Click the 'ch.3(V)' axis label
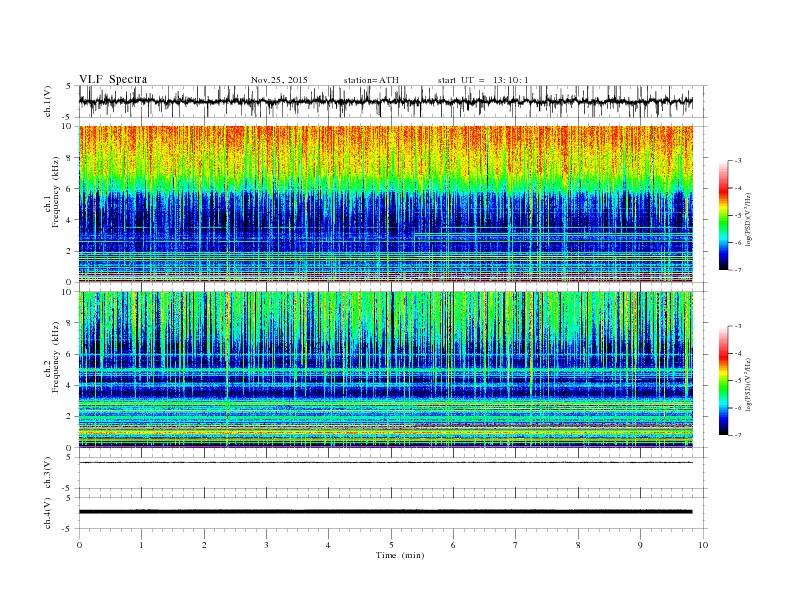The image size is (792, 612). pyautogui.click(x=48, y=473)
